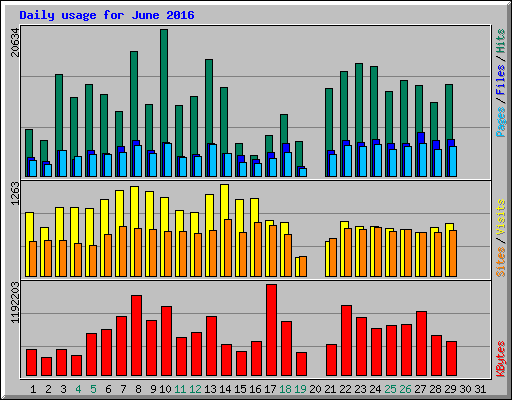512x400 pixels.
Task: Click the yellow Visits legend label
Action: tap(501, 218)
